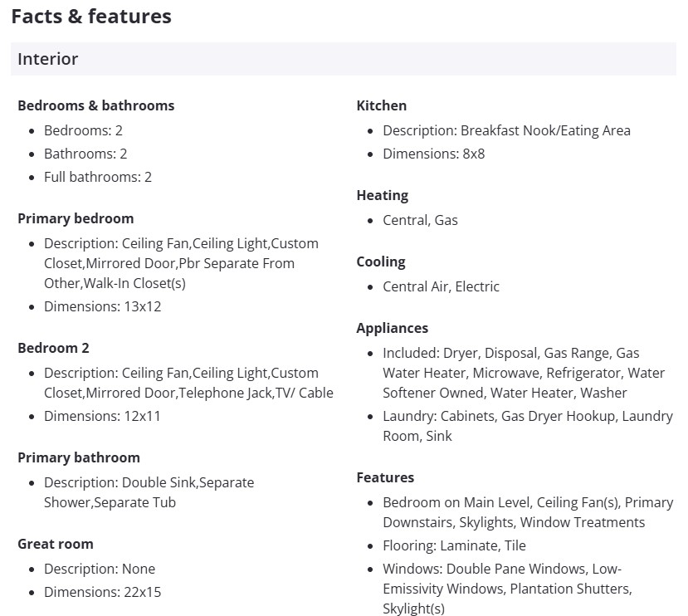Click the kitchen "Dimensions: 8x8" entry
Viewport: 688px width, 616px height.
coord(433,154)
